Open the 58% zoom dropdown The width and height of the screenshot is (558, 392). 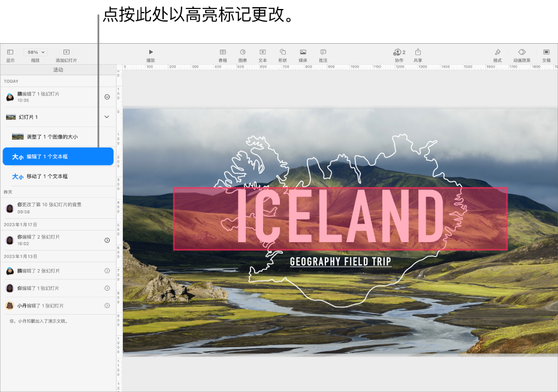(35, 52)
